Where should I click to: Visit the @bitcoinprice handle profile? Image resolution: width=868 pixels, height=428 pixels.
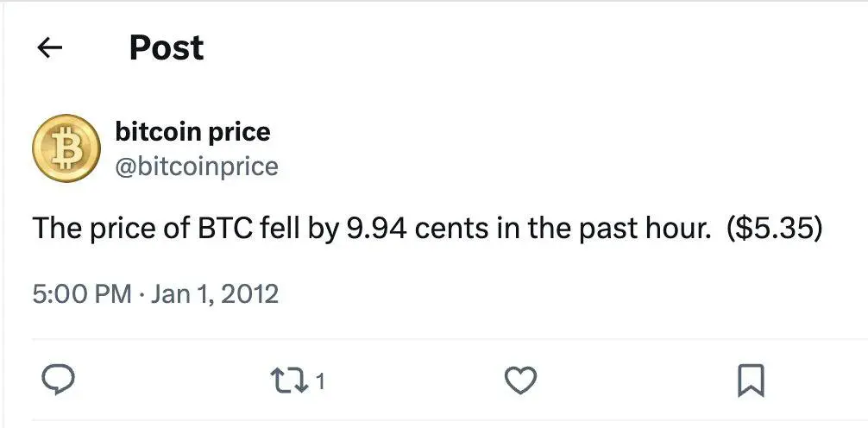coord(197,166)
